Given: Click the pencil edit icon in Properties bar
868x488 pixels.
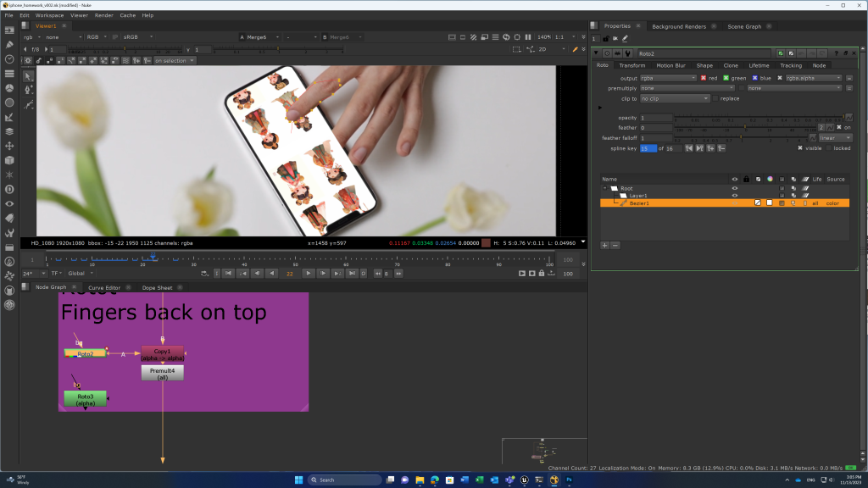Looking at the screenshot, I should pyautogui.click(x=625, y=39).
